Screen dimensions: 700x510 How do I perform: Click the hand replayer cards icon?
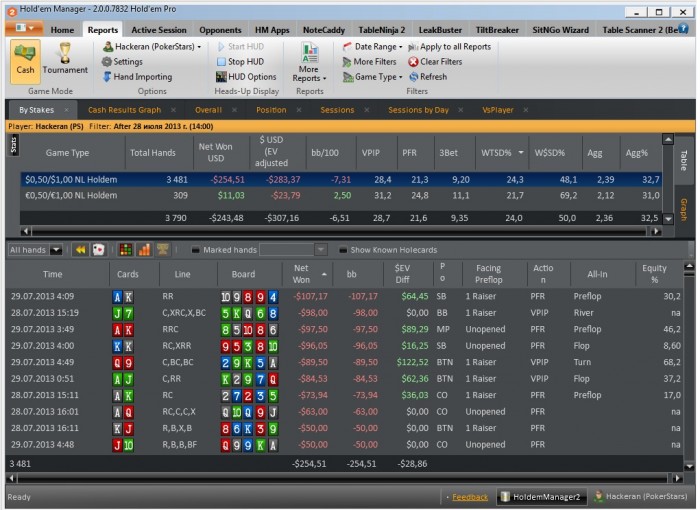pos(98,250)
